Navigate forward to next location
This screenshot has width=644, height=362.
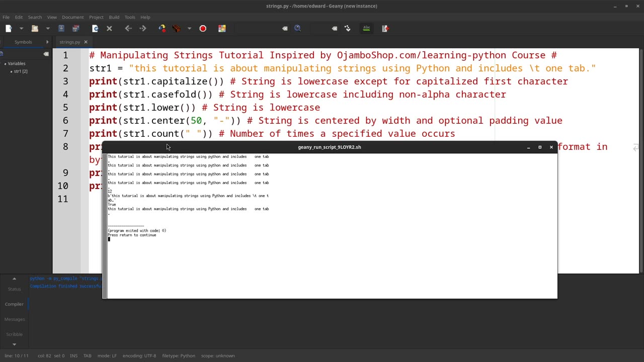[x=143, y=29]
